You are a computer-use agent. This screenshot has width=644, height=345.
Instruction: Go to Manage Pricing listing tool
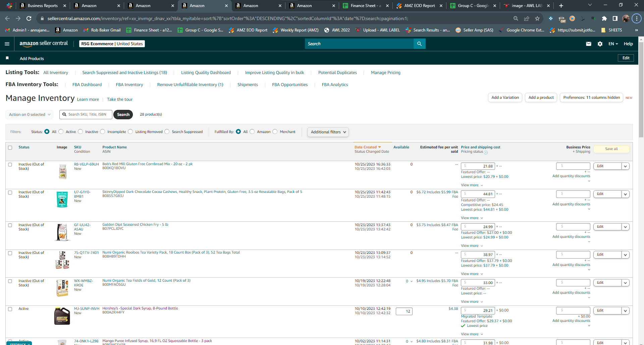click(x=386, y=73)
